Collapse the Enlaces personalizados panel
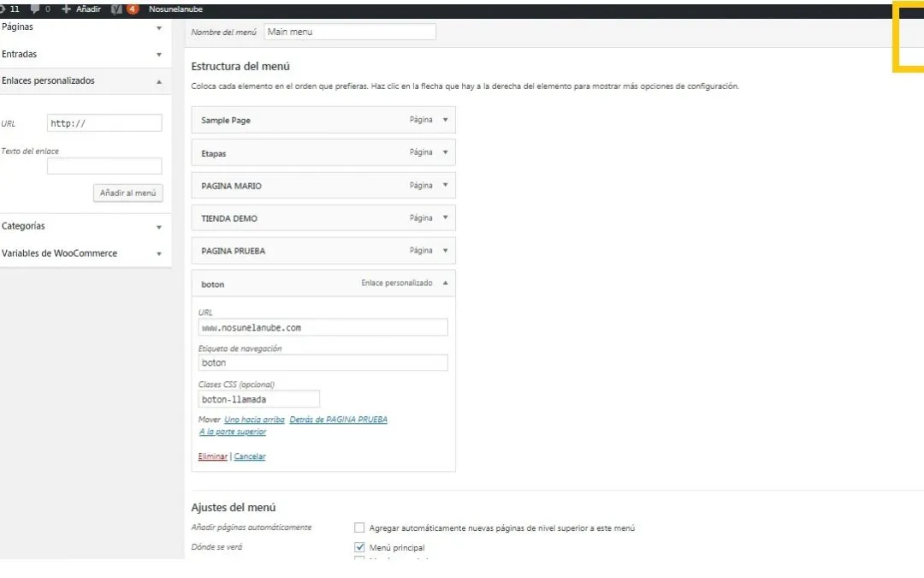This screenshot has width=924, height=578. pyautogui.click(x=159, y=81)
